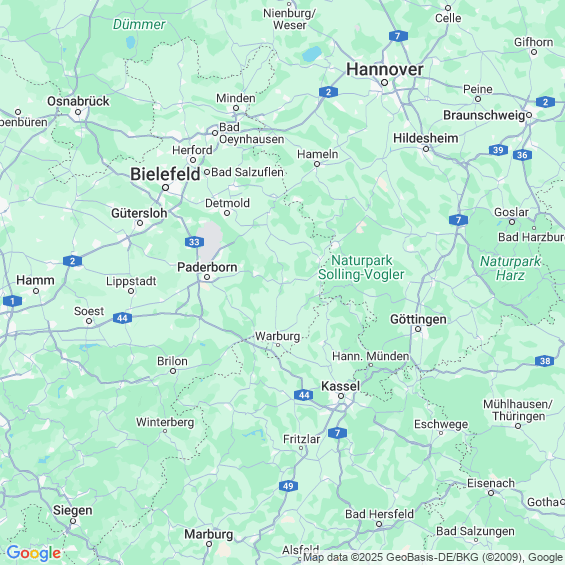Click the A1 highway shield near Hamm
565x565 pixels.
coord(12,301)
